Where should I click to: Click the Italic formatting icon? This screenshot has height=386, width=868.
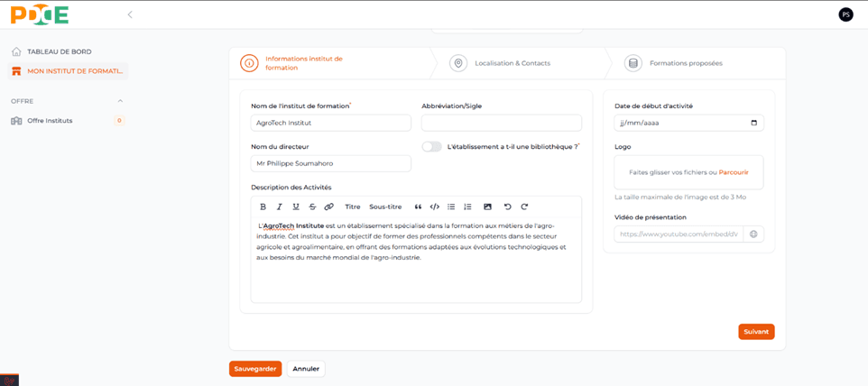(x=280, y=207)
